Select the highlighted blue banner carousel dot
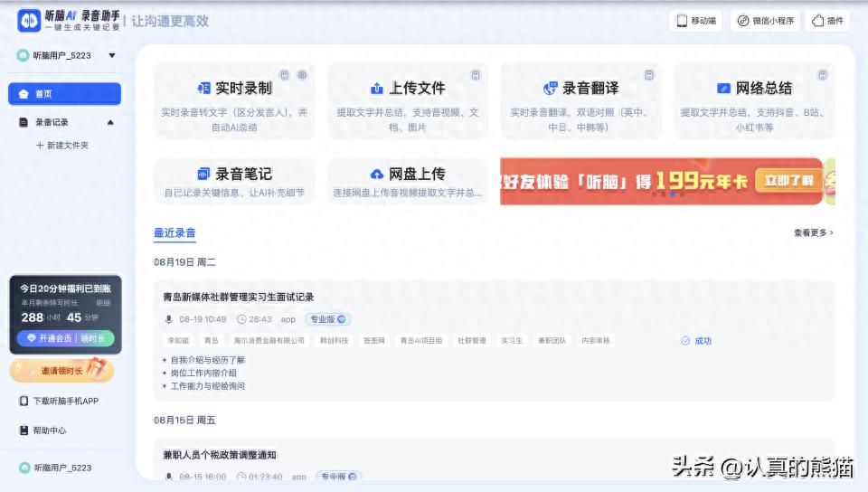868x492 pixels. pos(673,194)
